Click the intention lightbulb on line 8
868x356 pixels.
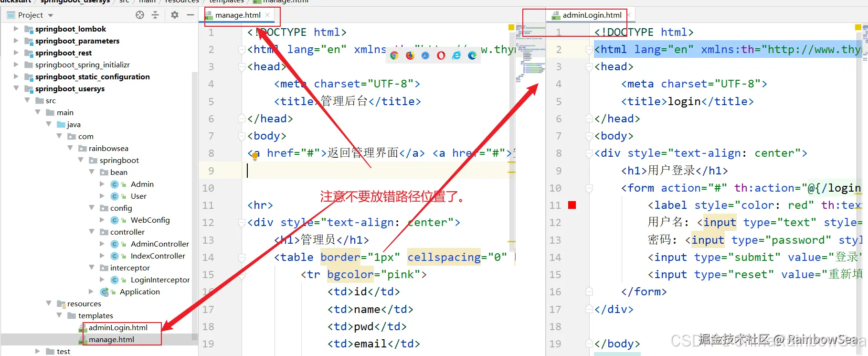pyautogui.click(x=255, y=156)
